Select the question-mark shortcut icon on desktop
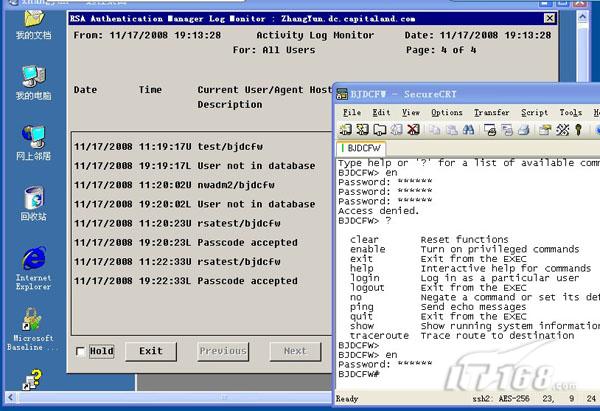 coord(31,380)
